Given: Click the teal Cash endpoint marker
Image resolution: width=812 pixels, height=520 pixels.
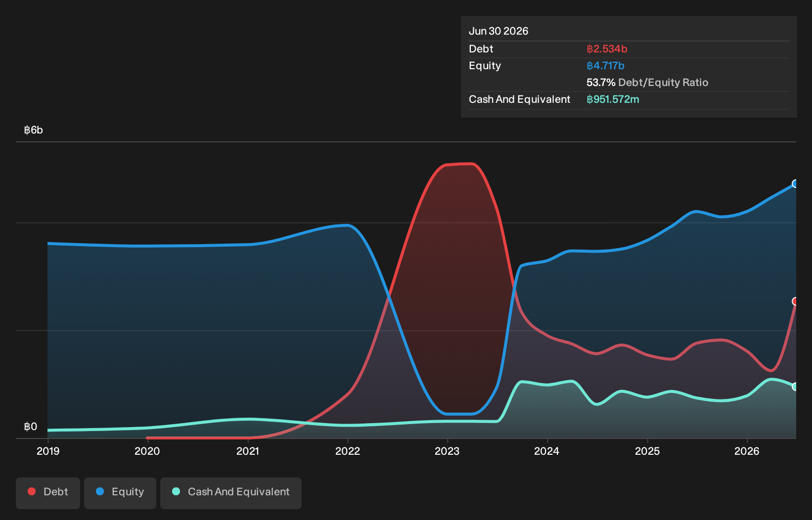Looking at the screenshot, I should (x=795, y=387).
